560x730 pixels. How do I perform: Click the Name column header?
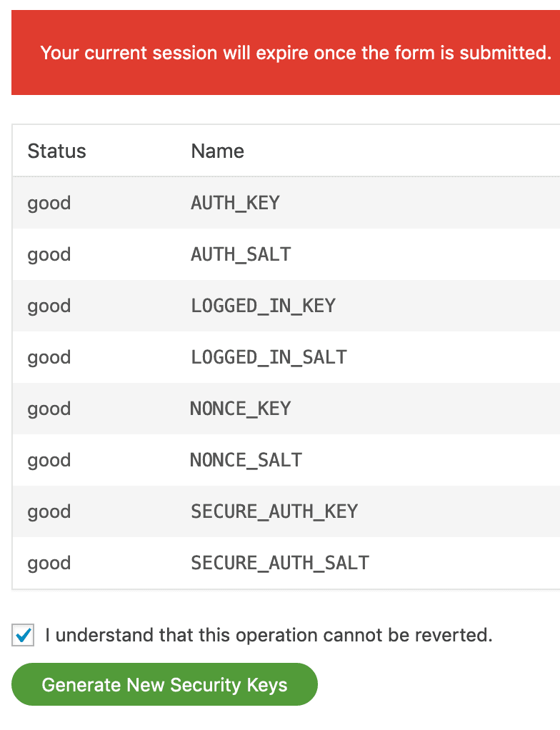coord(217,151)
